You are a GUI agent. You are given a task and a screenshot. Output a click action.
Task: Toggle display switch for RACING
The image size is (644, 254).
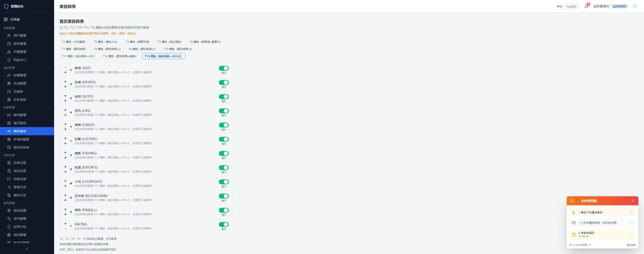(x=224, y=224)
